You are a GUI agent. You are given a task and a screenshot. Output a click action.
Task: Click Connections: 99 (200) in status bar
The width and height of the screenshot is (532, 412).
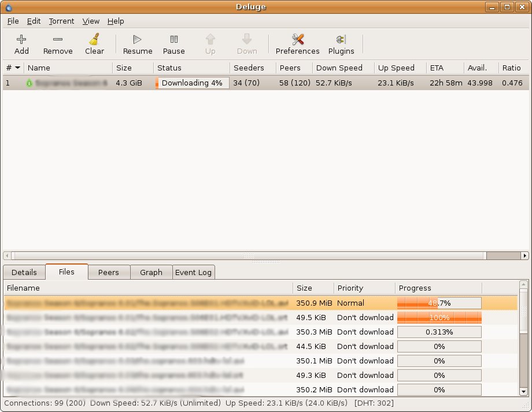click(45, 403)
